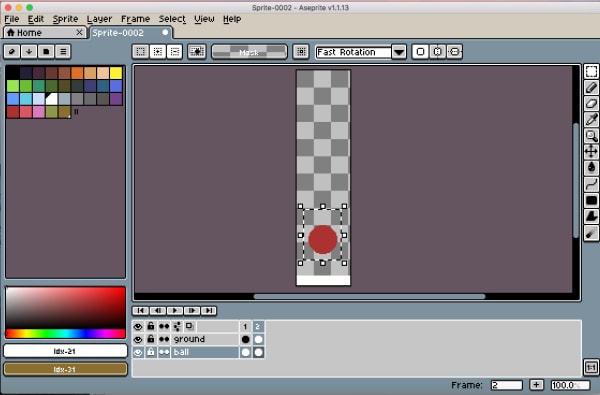600x395 pixels.
Task: Close the Home tab
Action: (x=80, y=33)
